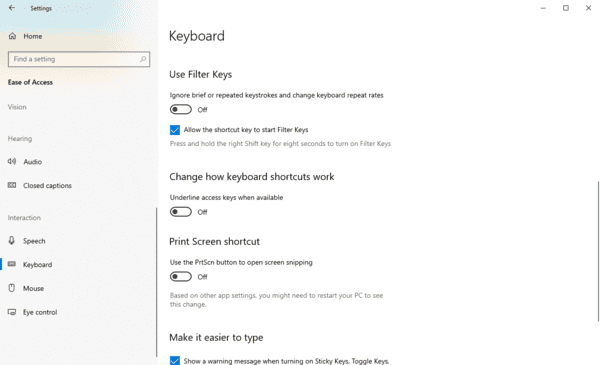
Task: Click the search magnifier icon
Action: 143,59
